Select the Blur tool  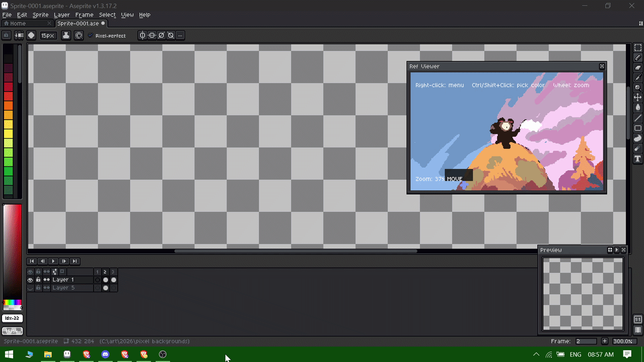[637, 148]
